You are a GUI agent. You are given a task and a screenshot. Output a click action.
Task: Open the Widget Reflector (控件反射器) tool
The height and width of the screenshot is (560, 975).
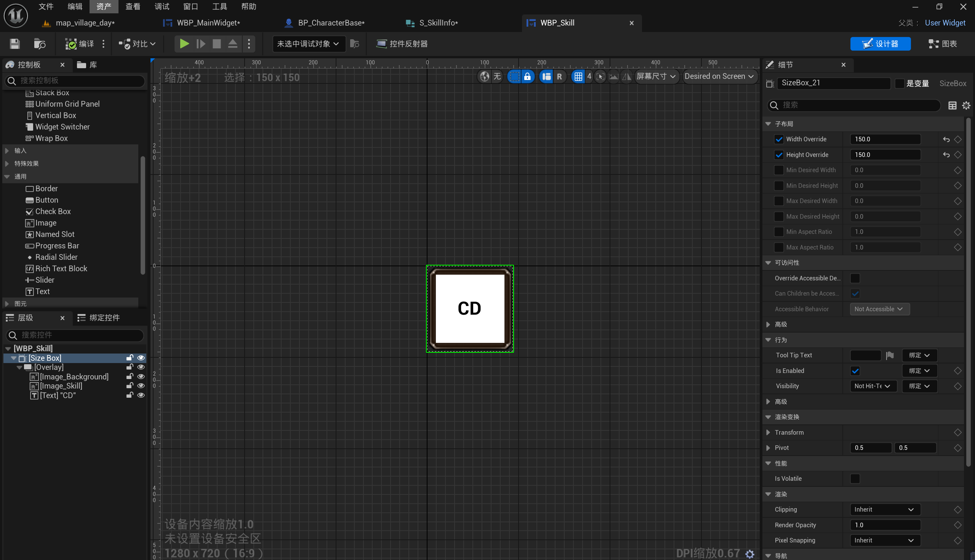402,44
